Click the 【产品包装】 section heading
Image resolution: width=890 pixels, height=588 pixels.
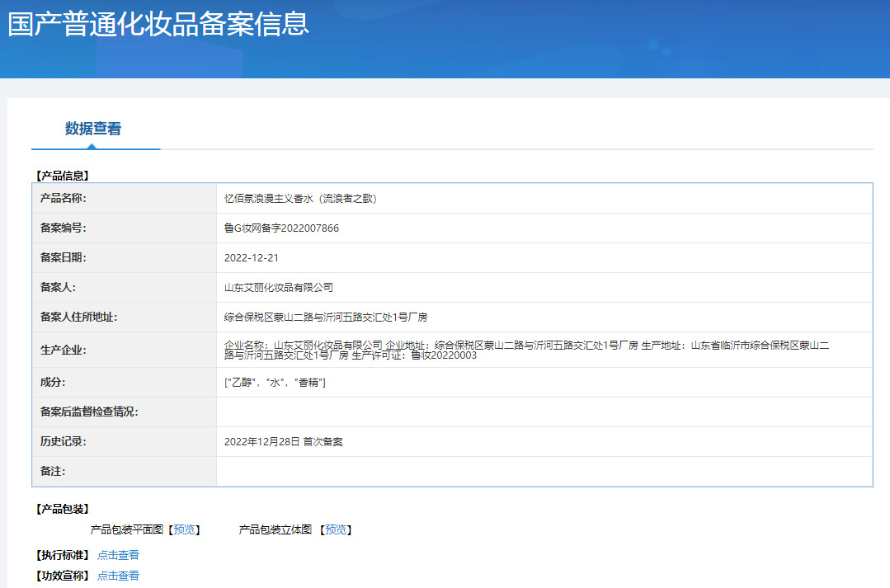pos(60,510)
